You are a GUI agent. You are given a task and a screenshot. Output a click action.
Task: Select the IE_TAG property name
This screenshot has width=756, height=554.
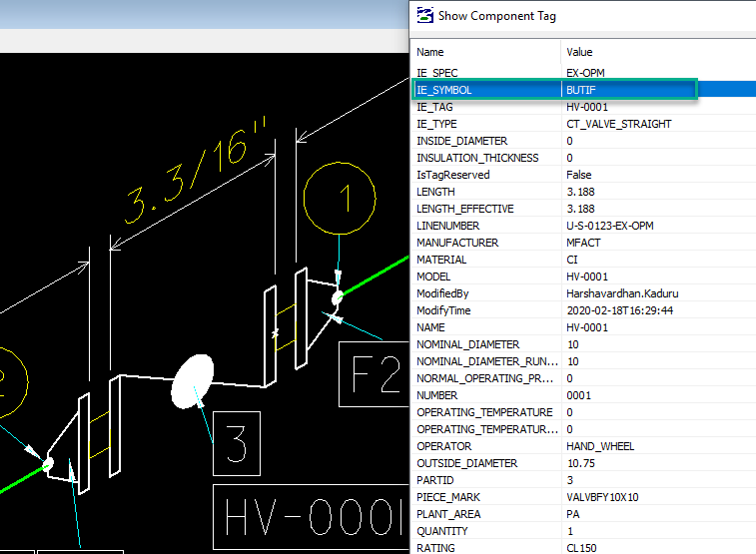pos(434,107)
